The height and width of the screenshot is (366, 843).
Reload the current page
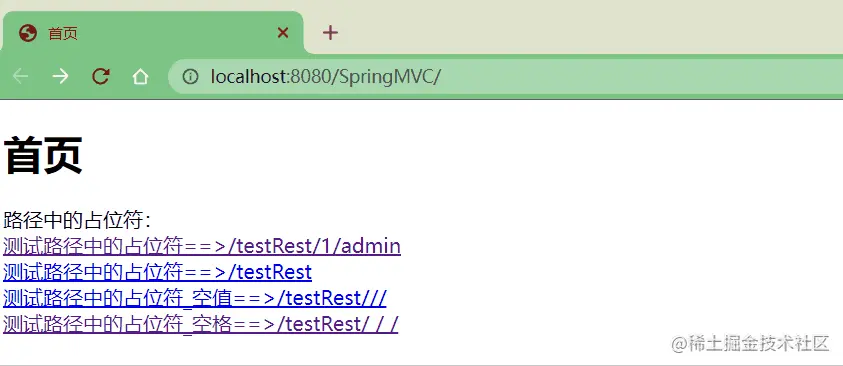point(101,76)
